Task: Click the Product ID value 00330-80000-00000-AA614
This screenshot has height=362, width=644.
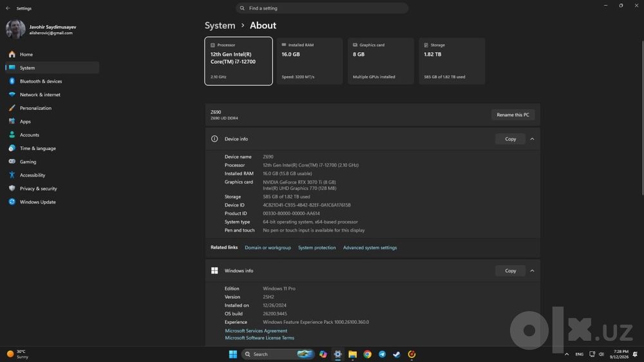Action: click(x=291, y=213)
